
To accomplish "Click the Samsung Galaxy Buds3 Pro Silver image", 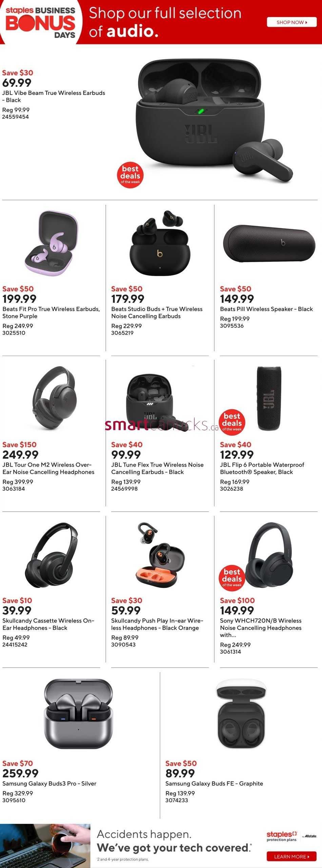I will [x=78, y=714].
